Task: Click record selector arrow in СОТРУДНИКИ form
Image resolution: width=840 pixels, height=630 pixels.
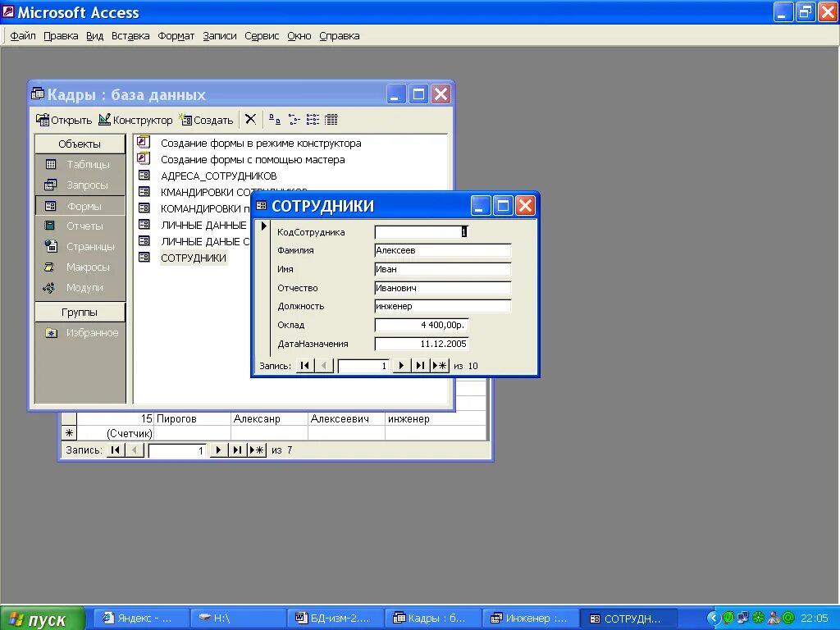Action: click(x=263, y=226)
